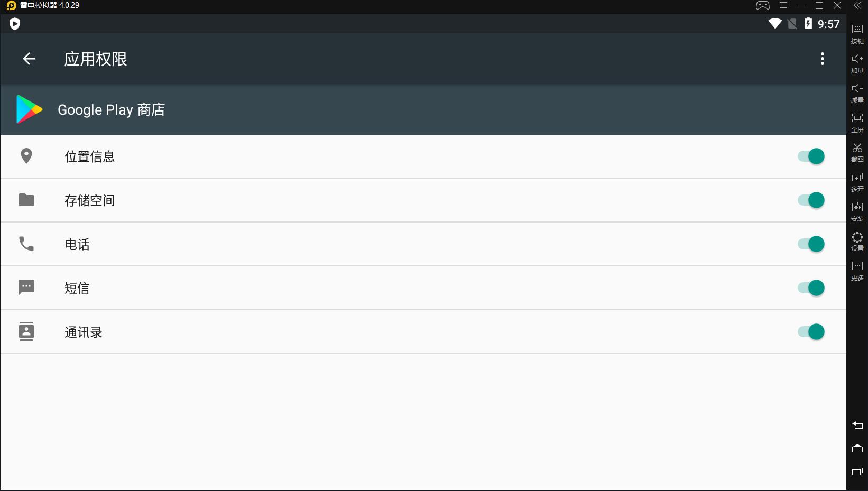
Task: Disable the 电话 phone permission switch
Action: tap(811, 244)
